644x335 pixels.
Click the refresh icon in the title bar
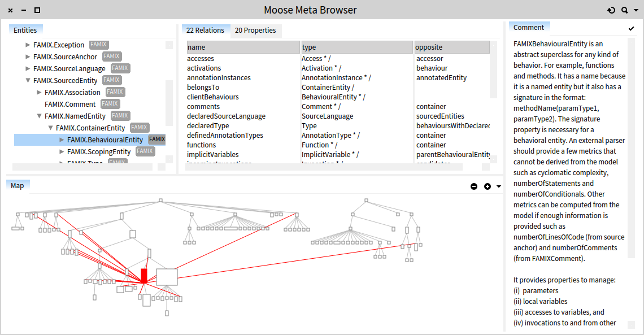[x=611, y=10]
